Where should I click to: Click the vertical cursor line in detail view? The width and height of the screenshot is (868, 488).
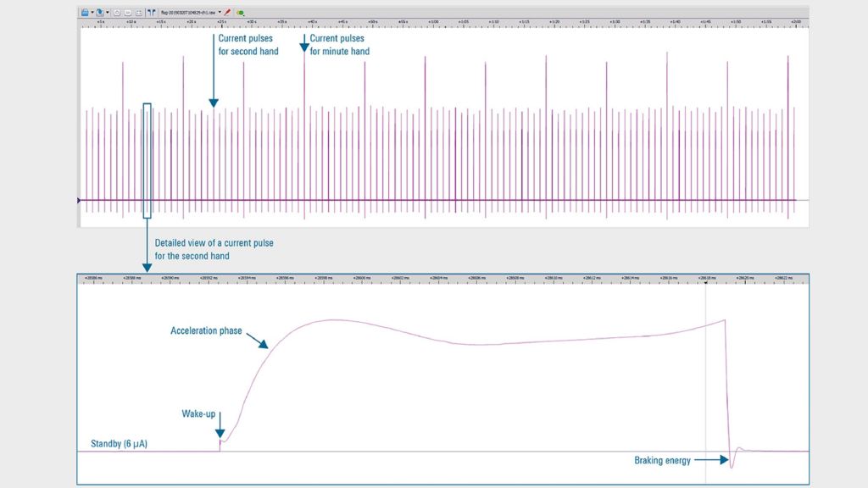click(706, 381)
